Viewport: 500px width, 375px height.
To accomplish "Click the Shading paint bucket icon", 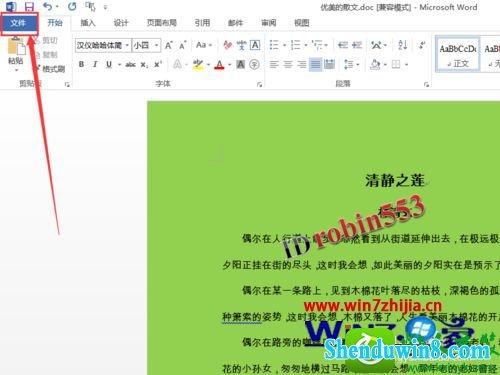I will point(375,64).
